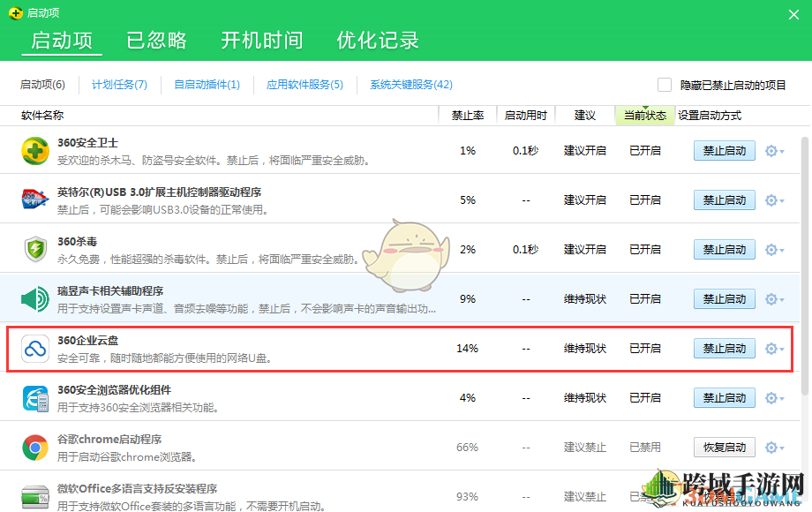Close the 启动项 window

[x=793, y=14]
